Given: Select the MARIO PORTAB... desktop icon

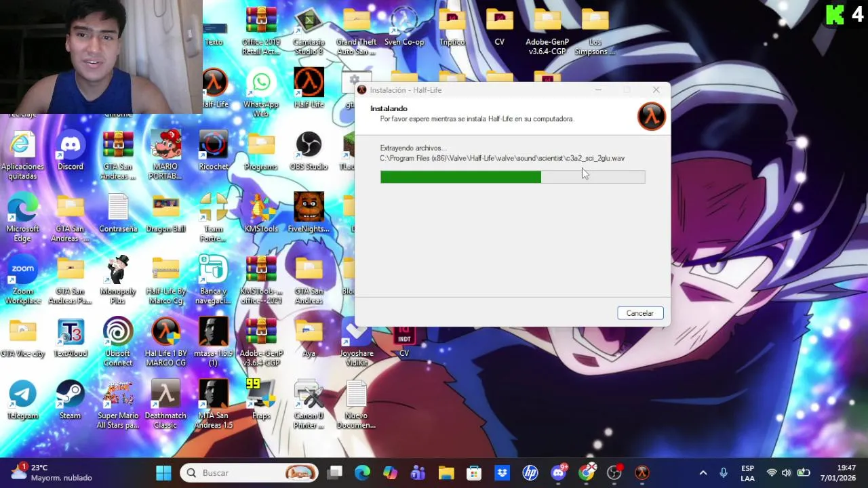Looking at the screenshot, I should 165,156.
